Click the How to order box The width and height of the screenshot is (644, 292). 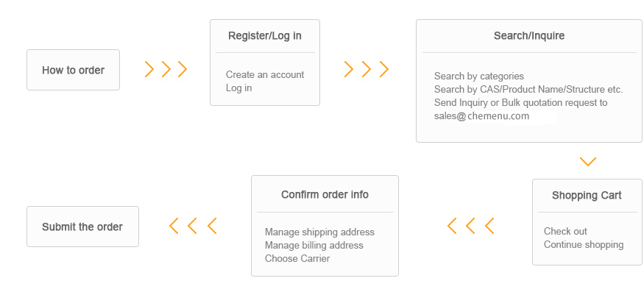coord(73,70)
